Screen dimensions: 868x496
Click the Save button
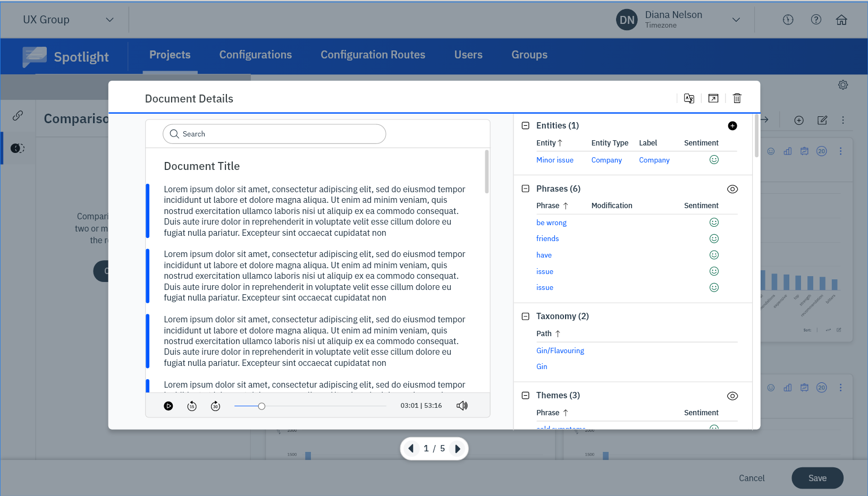click(x=818, y=478)
